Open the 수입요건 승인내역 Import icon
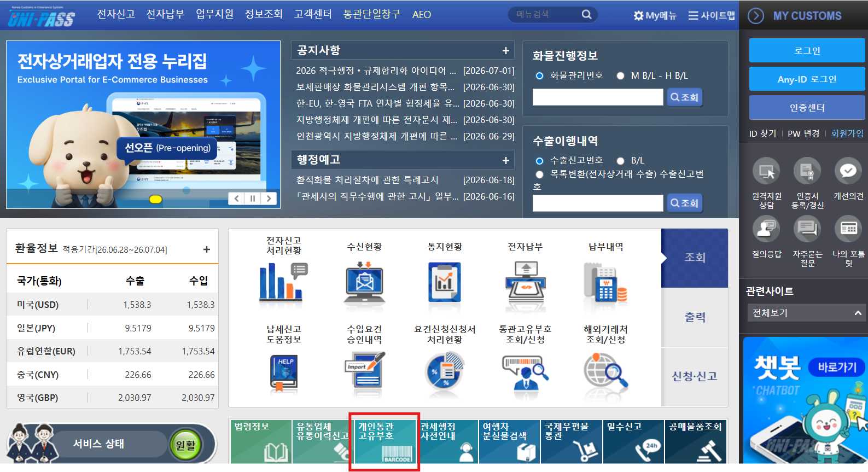 [x=364, y=371]
